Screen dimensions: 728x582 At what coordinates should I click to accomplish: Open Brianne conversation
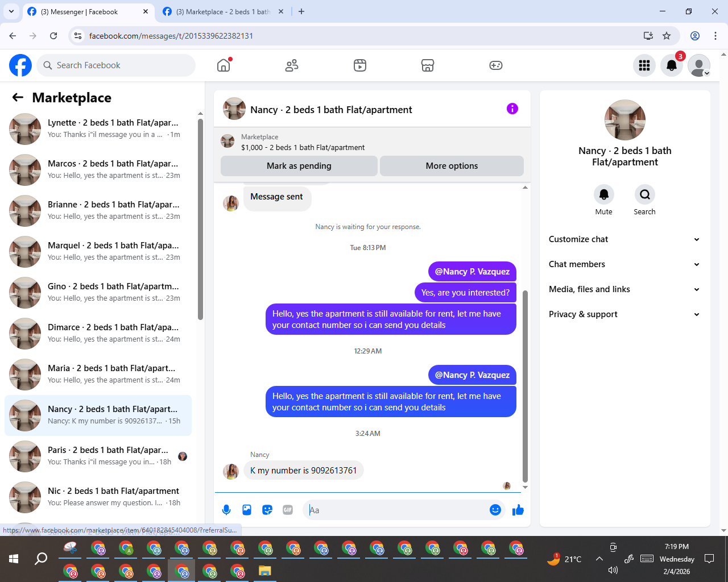[x=98, y=211]
